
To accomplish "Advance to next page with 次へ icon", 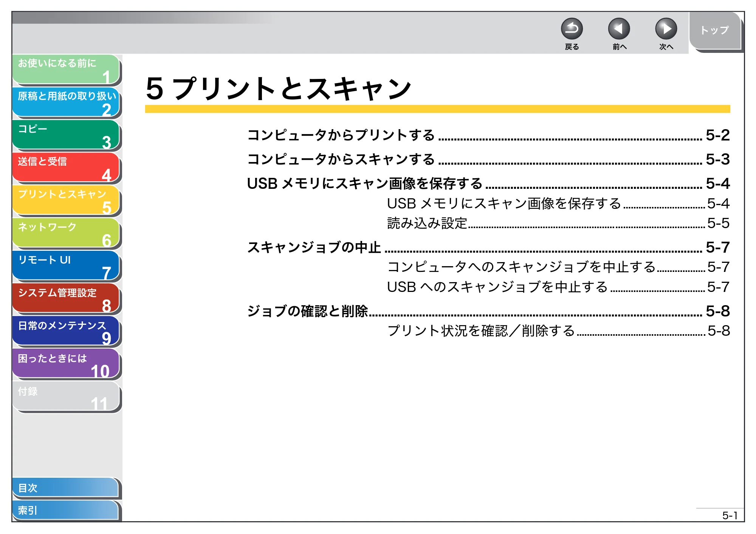I will [666, 29].
